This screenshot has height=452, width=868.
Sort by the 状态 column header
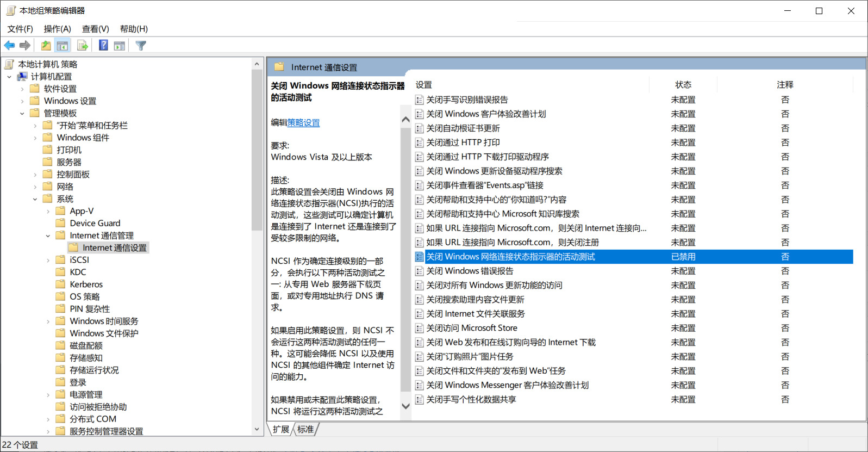(x=683, y=85)
